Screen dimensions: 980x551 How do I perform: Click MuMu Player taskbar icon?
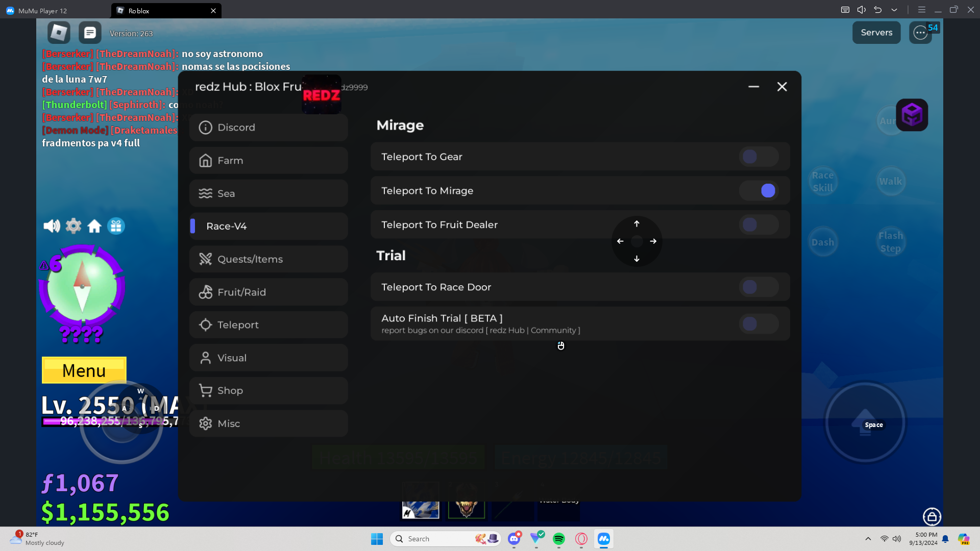604,539
